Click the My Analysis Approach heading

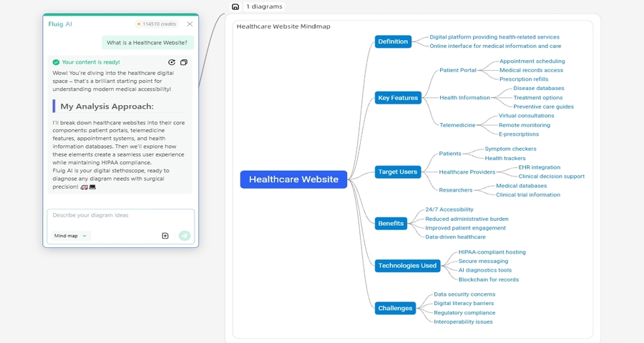pyautogui.click(x=107, y=106)
